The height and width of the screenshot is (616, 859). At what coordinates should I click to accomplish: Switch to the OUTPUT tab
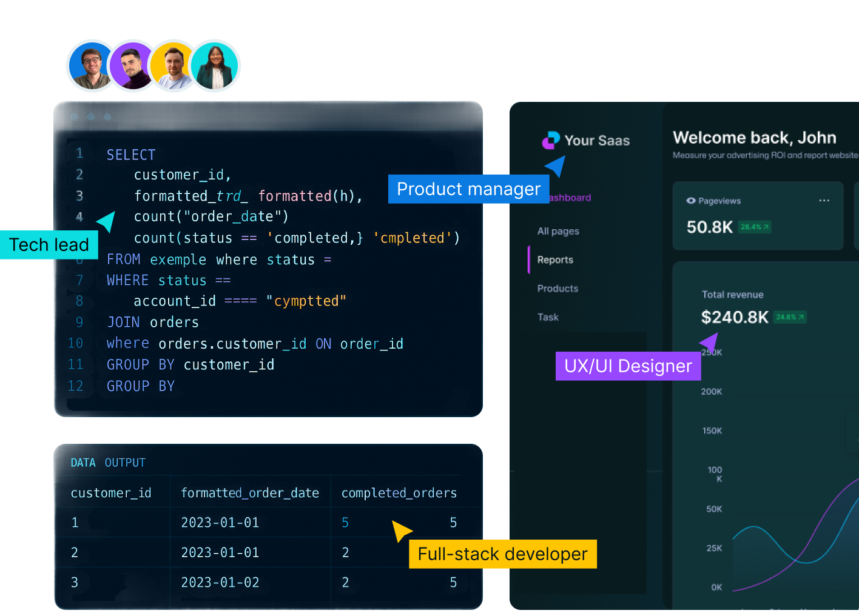tap(125, 463)
